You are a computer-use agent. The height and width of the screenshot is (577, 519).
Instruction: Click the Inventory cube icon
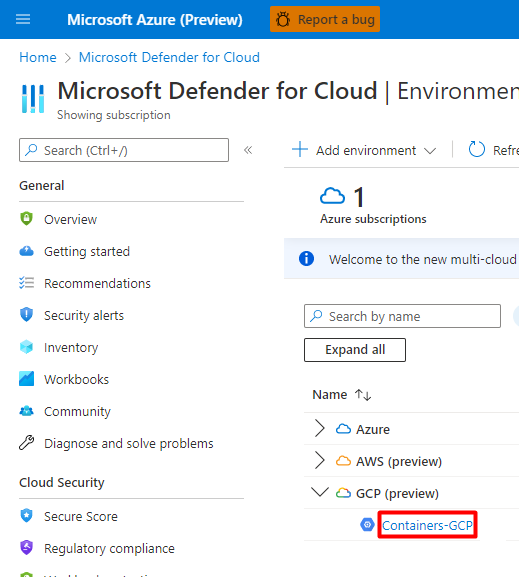(27, 347)
